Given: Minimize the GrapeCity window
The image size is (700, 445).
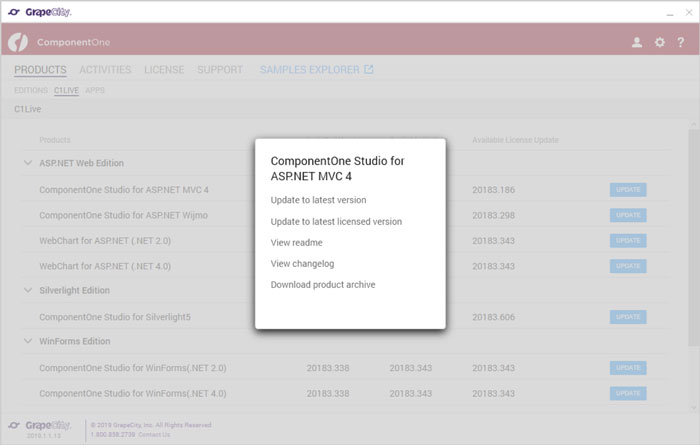Looking at the screenshot, I should pyautogui.click(x=670, y=13).
